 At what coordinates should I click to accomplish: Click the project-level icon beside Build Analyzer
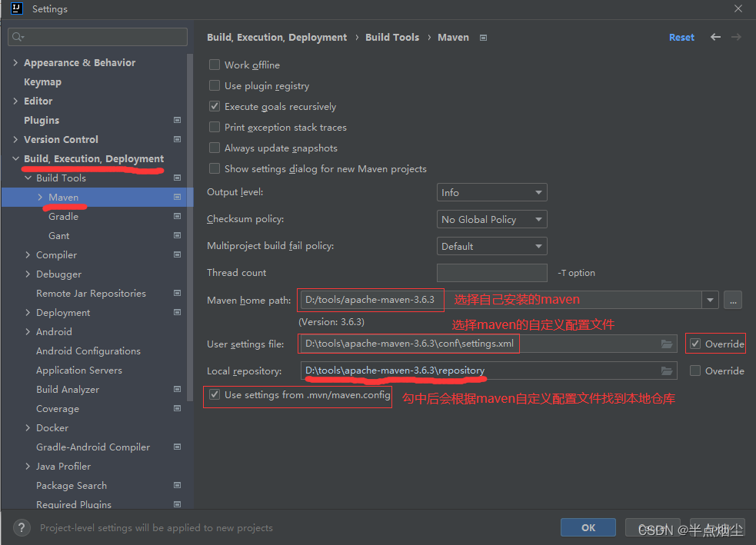(178, 389)
